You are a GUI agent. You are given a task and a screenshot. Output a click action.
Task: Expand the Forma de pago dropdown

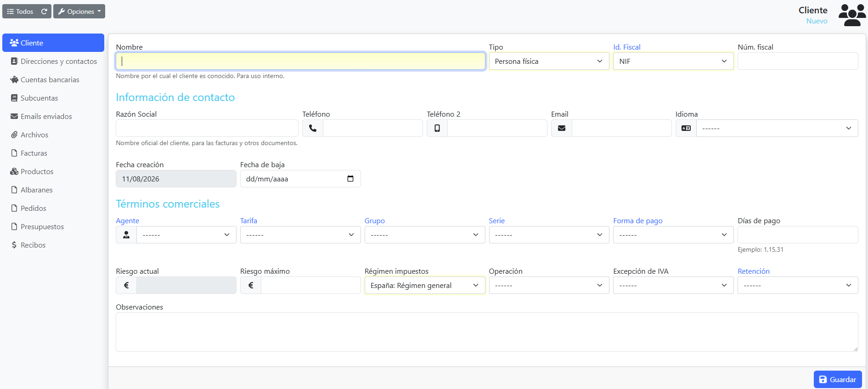tap(673, 235)
